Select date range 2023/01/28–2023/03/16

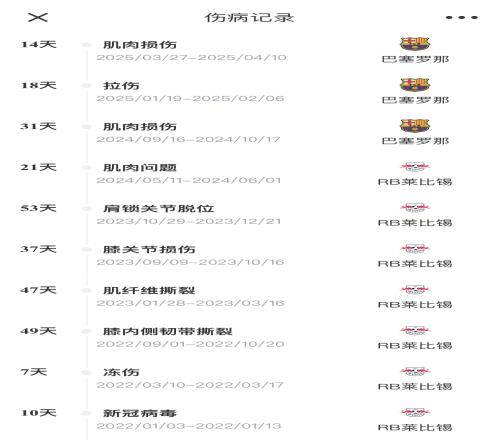190,303
